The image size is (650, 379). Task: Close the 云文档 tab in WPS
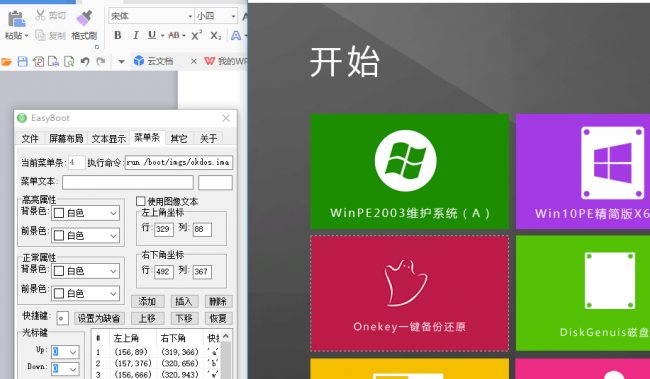coord(194,61)
